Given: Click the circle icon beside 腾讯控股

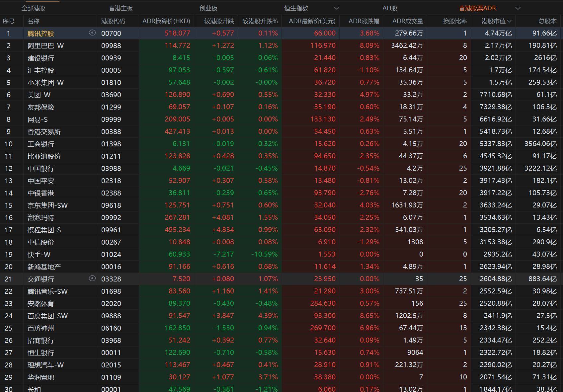Looking at the screenshot, I should coord(92,33).
